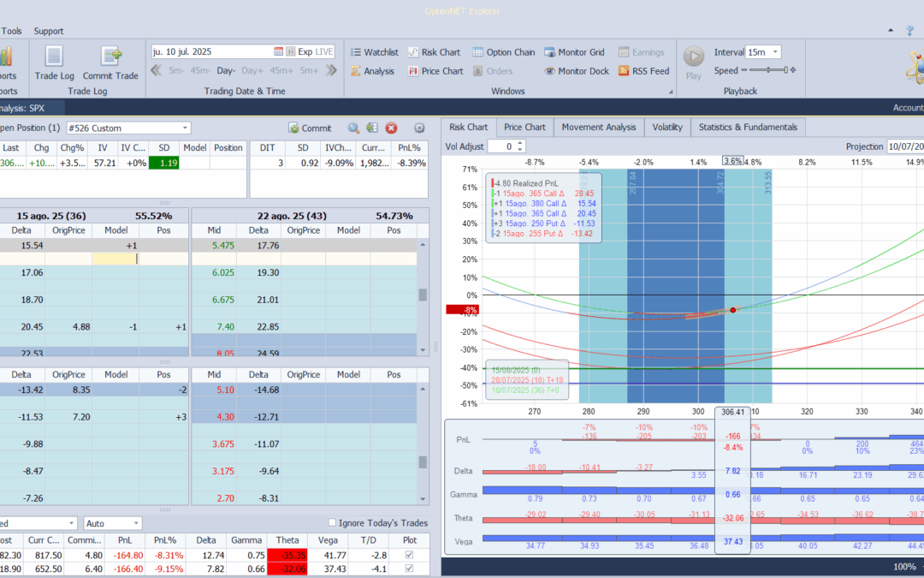Decrease the Vol Adjust value
Screen dimensions: 924x578
coord(520,149)
